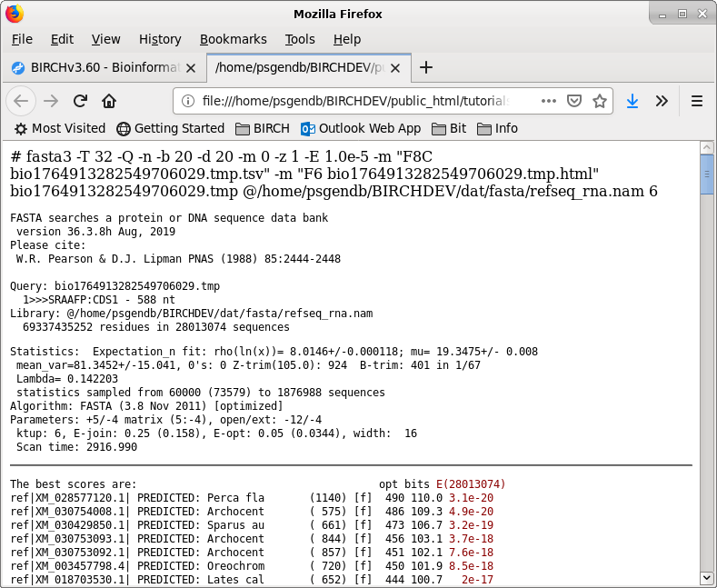Show site information for the URL
717x588 pixels.
pyautogui.click(x=186, y=101)
